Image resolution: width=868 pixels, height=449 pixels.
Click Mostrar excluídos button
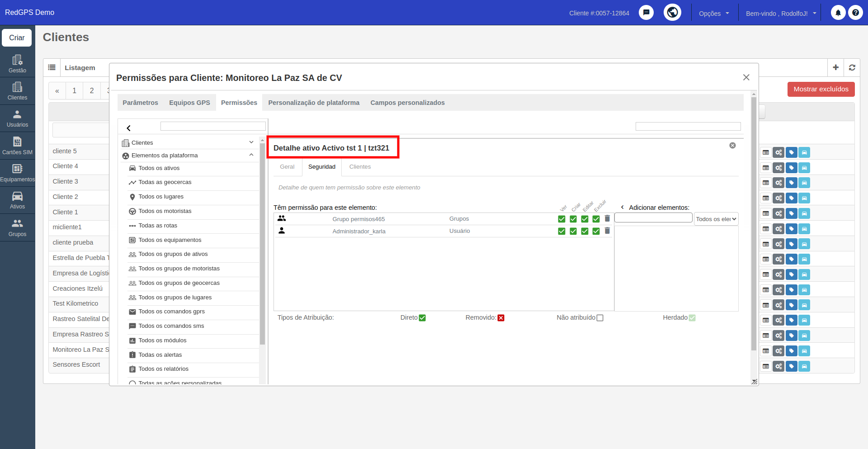click(821, 89)
